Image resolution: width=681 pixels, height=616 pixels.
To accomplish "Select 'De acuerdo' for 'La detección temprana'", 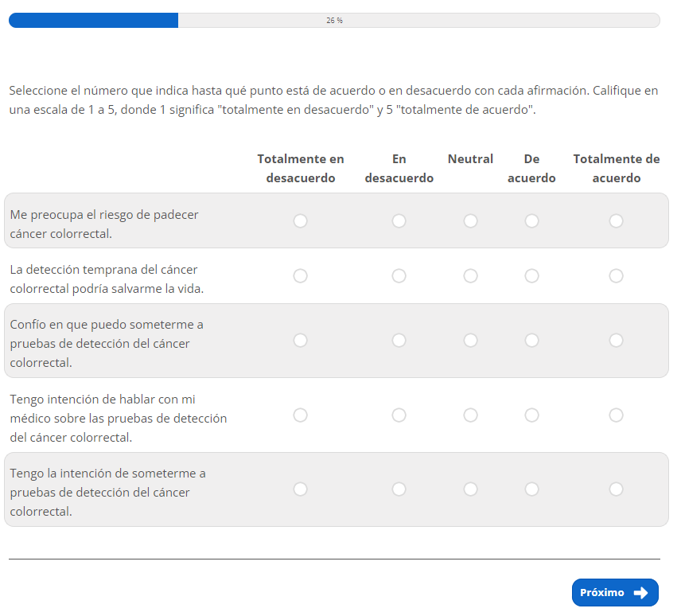I will [x=531, y=276].
